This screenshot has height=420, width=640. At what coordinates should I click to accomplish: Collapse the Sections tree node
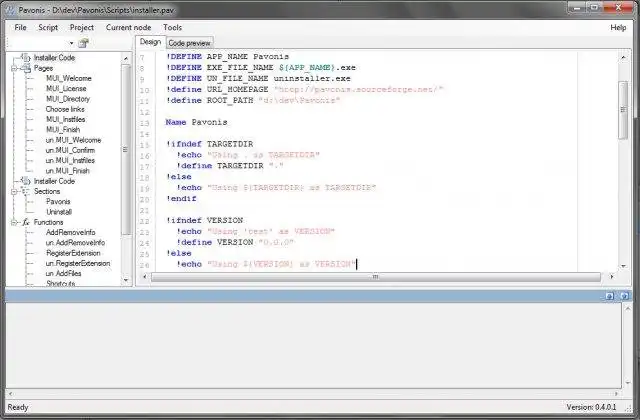tap(14, 191)
